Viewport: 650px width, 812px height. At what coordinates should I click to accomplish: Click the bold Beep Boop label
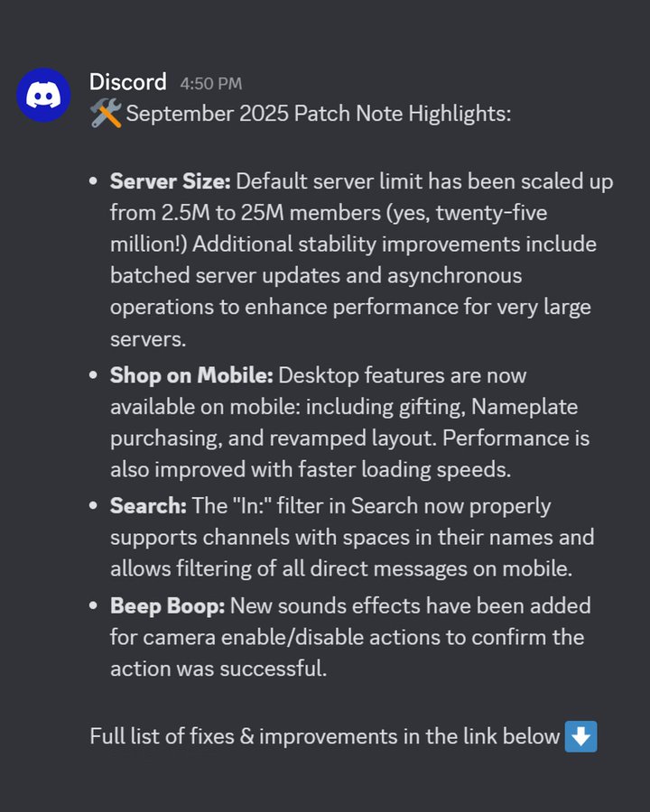point(167,605)
